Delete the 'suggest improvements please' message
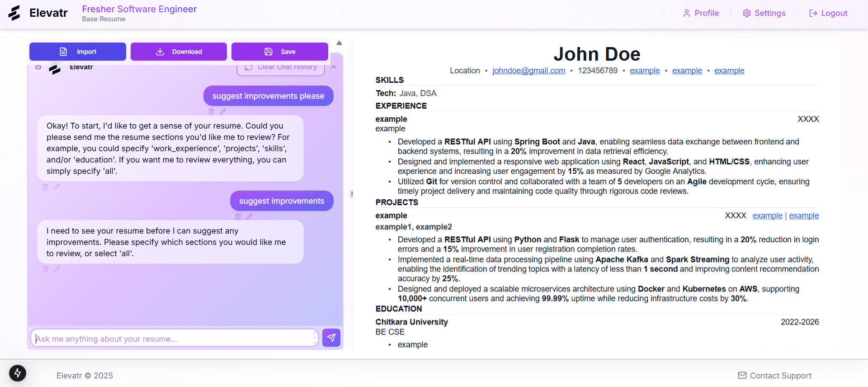The image size is (868, 387). (211, 111)
